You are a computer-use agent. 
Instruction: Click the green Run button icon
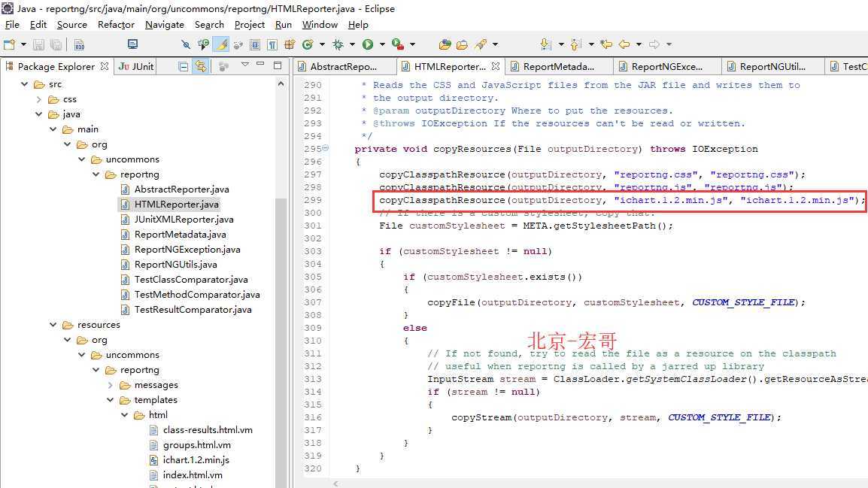[368, 44]
